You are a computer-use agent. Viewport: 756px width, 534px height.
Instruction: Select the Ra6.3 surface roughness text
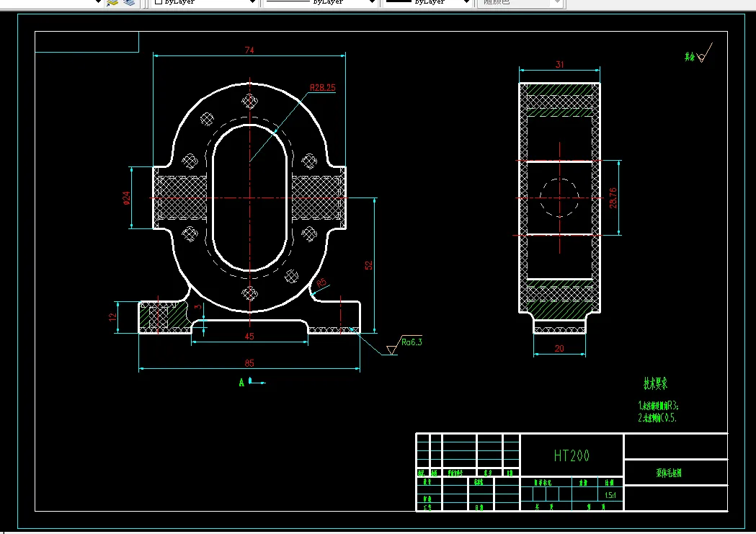(412, 342)
